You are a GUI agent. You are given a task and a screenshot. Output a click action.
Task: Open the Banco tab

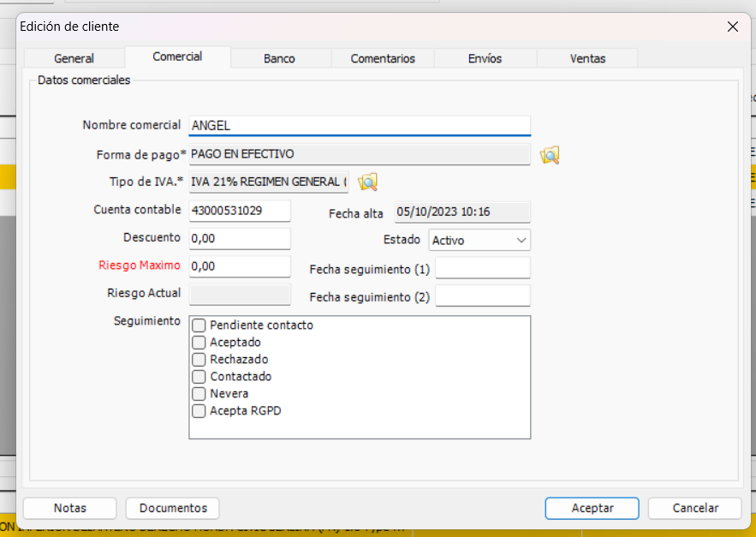point(279,57)
